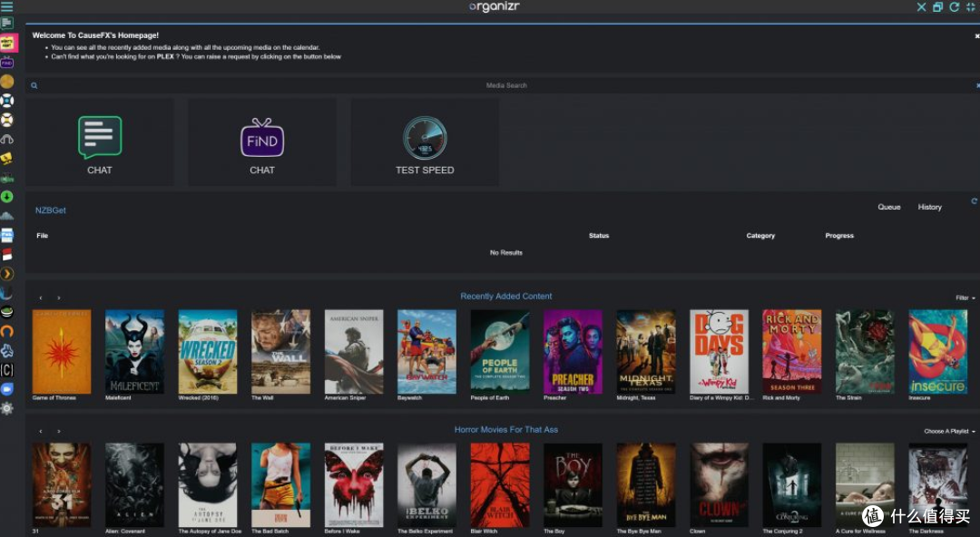
Task: Go to next Recently Added items
Action: [x=59, y=298]
